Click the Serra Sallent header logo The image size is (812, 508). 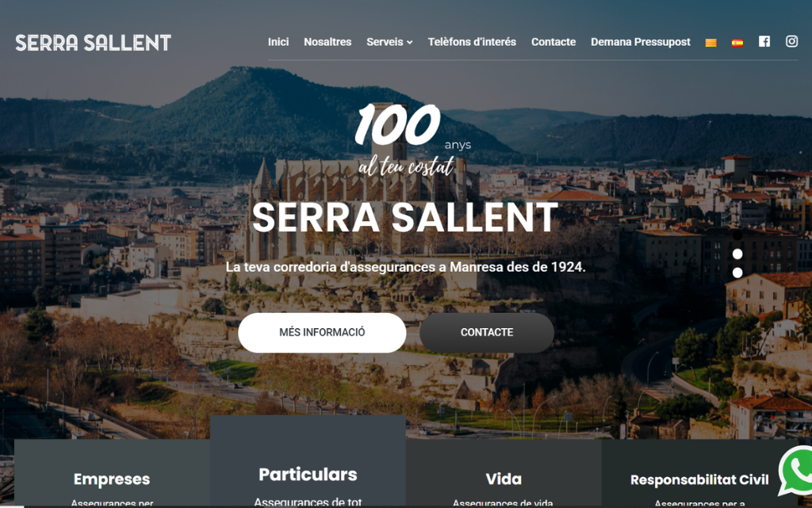[x=94, y=43]
